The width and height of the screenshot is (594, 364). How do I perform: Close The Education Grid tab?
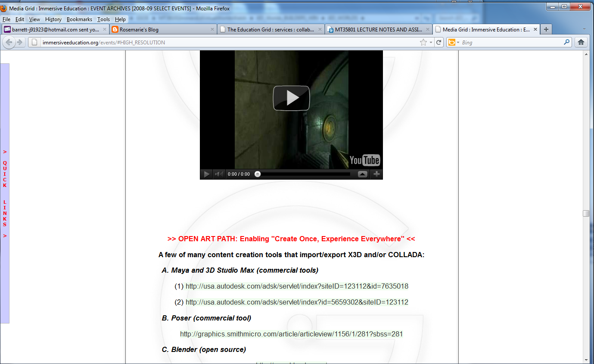(320, 29)
